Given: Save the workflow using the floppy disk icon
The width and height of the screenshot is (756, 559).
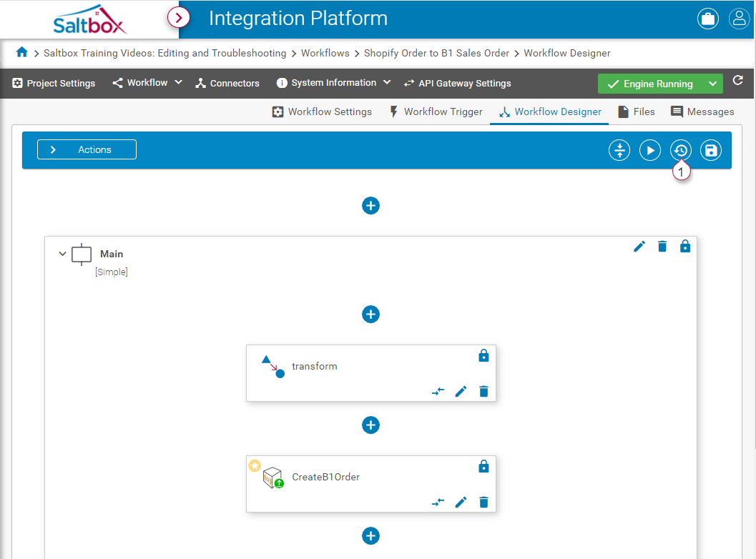Looking at the screenshot, I should click(x=711, y=150).
